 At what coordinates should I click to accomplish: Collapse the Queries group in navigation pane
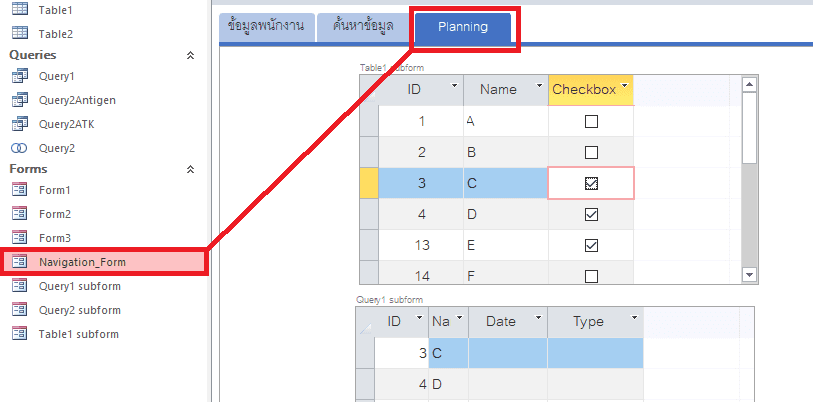tap(190, 55)
